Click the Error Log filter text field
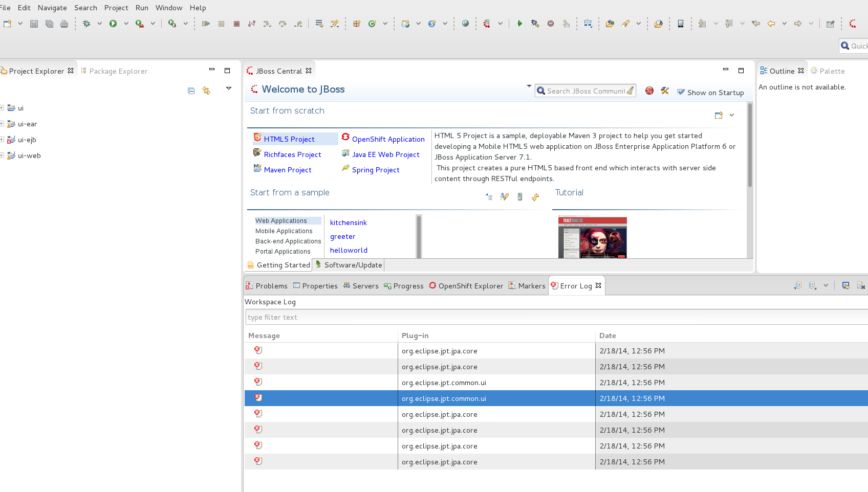 [557, 317]
